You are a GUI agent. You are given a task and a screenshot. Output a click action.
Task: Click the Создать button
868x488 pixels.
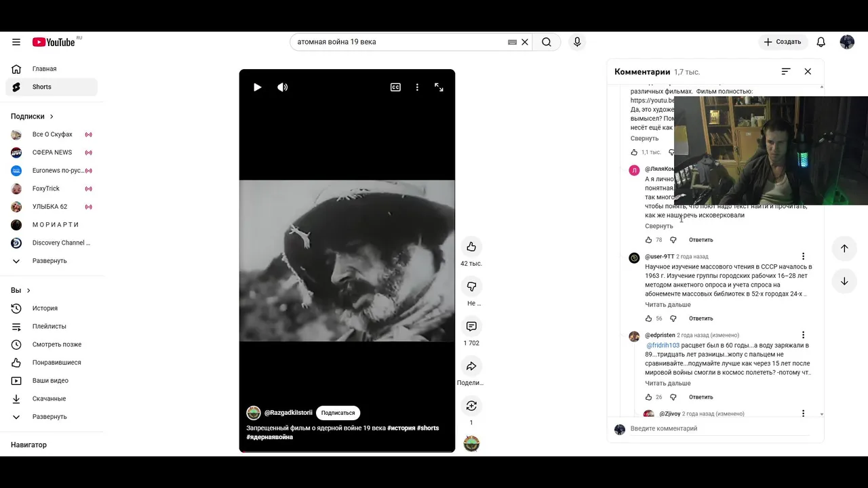click(783, 42)
